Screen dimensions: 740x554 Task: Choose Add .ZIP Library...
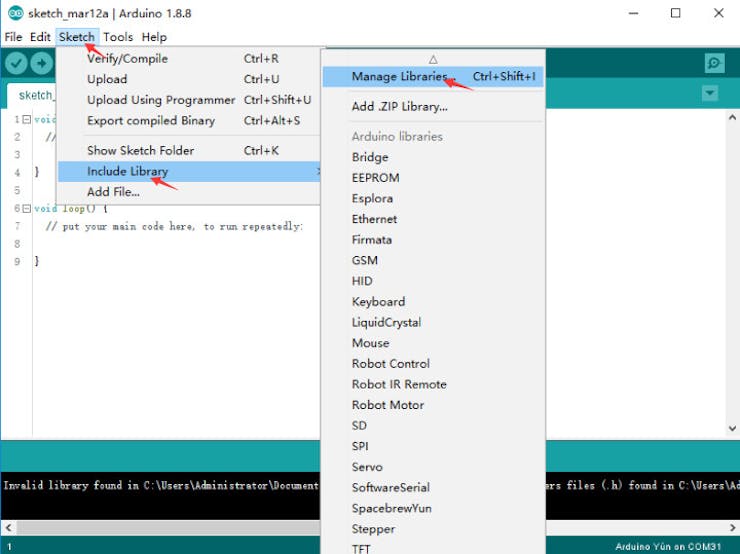tap(433, 107)
